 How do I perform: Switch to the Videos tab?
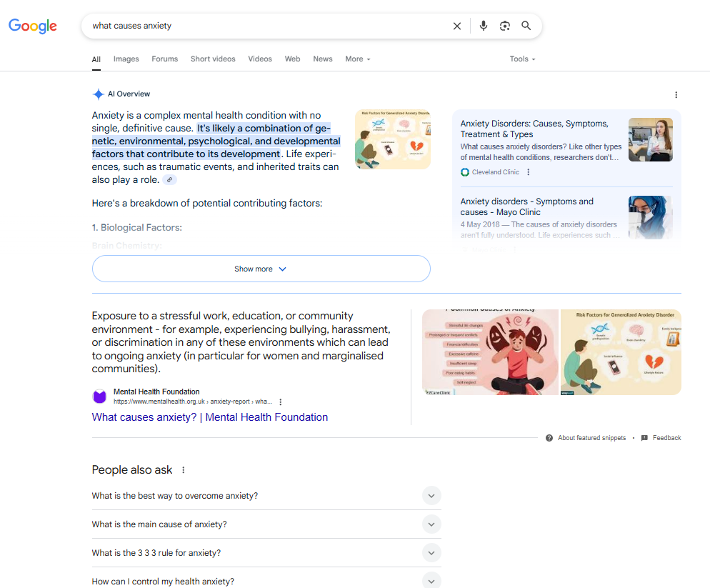pos(260,59)
